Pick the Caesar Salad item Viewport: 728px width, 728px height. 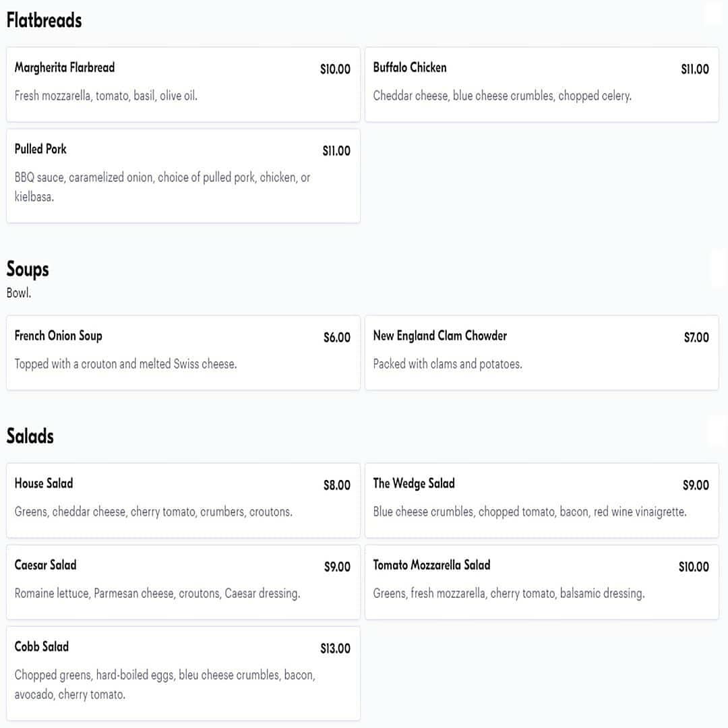(x=183, y=582)
